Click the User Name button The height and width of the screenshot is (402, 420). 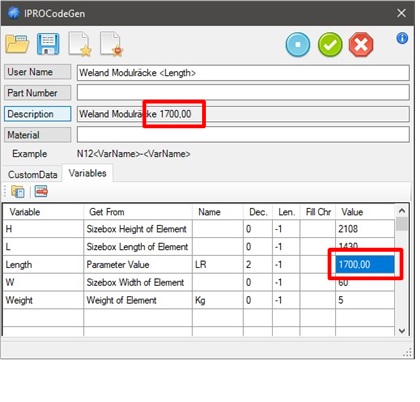38,72
